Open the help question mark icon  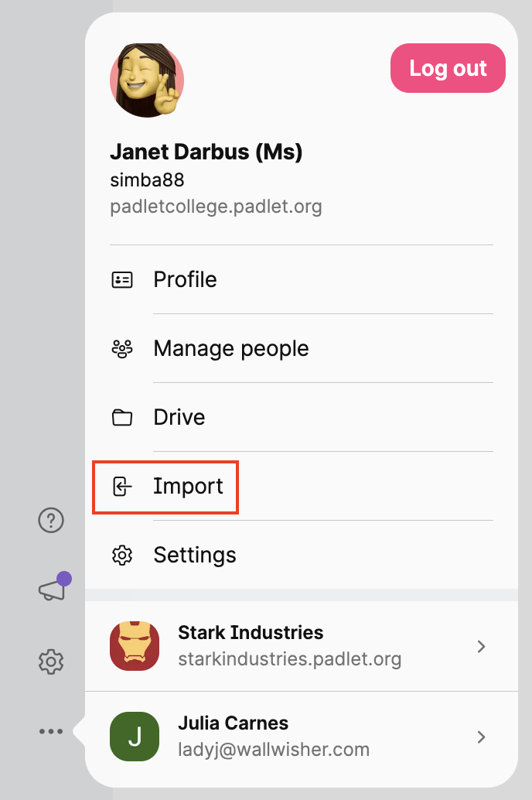click(x=51, y=521)
